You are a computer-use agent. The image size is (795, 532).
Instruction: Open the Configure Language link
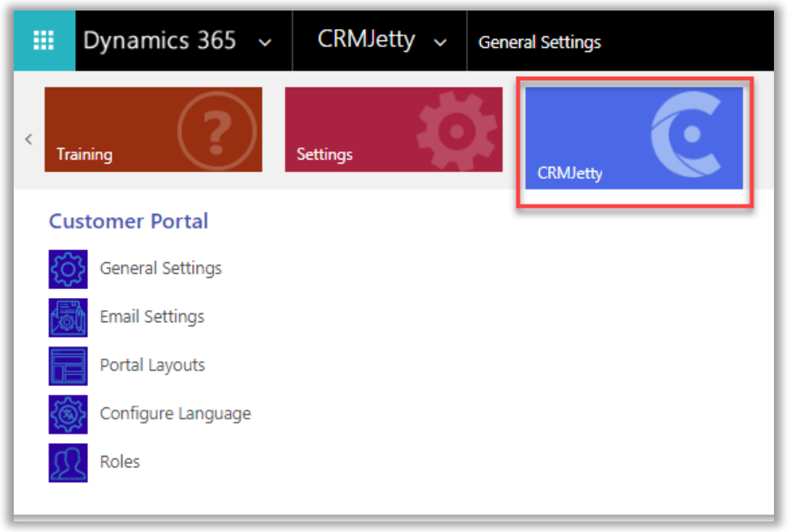[x=176, y=414]
